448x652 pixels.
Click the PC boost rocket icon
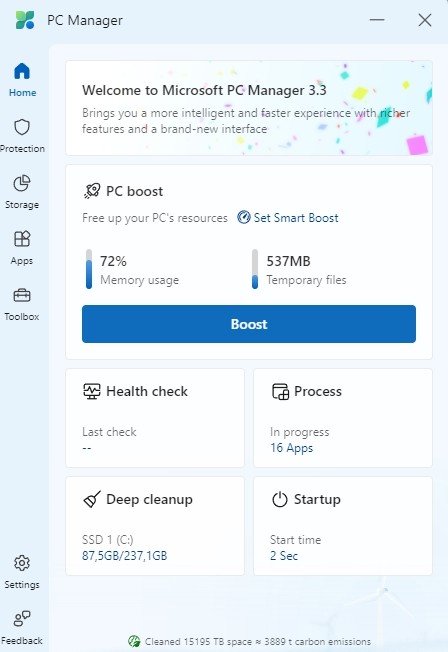(x=92, y=191)
